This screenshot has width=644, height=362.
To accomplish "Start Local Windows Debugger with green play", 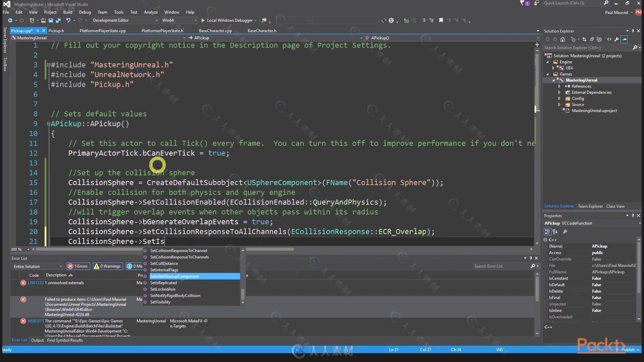I will 203,20.
